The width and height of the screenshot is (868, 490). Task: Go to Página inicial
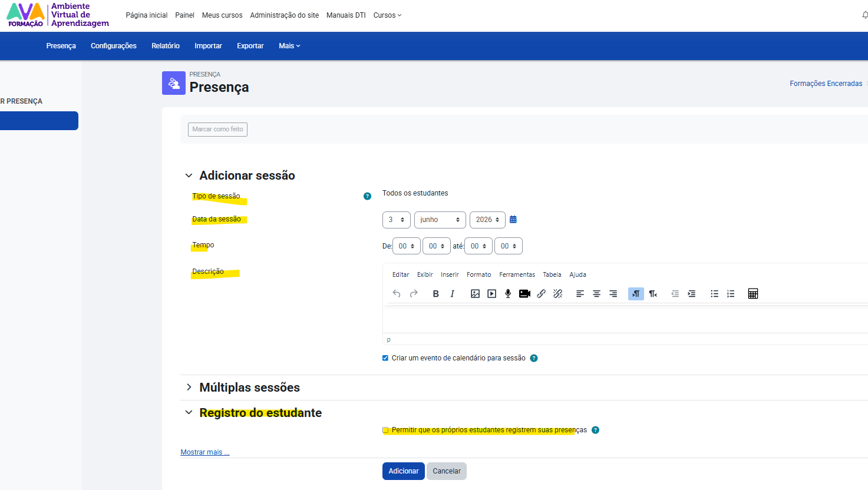click(147, 15)
